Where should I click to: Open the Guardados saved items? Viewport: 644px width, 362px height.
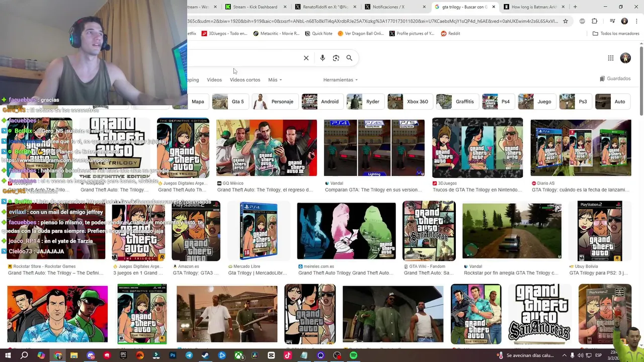[x=615, y=79]
